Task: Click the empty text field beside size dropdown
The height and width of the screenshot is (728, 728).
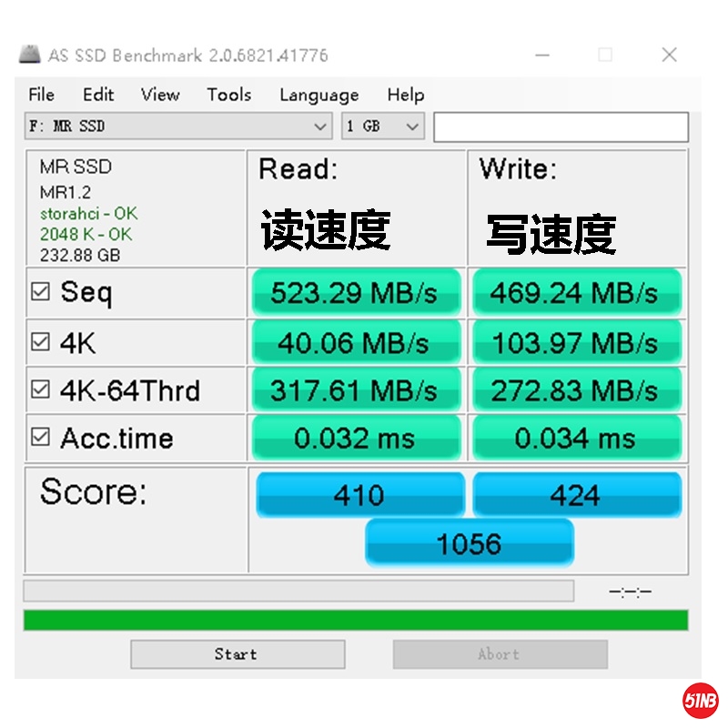Action: coord(561,126)
